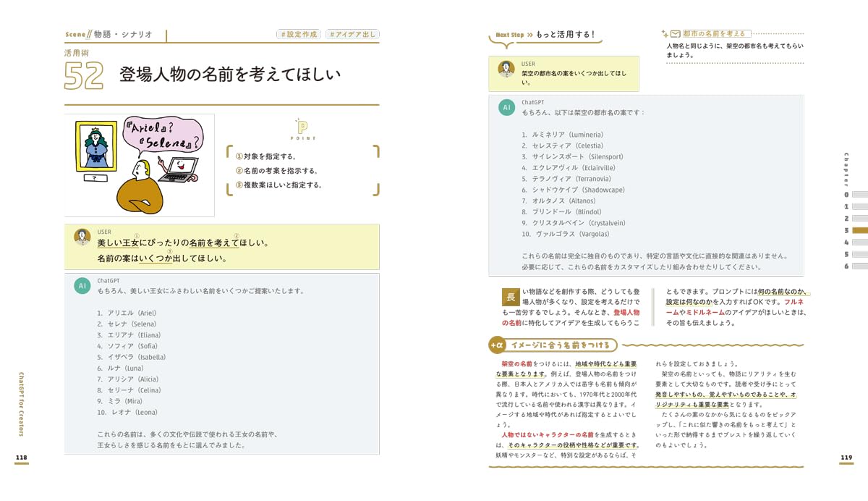Click the large 52 tip number
The image size is (868, 501).
[84, 76]
